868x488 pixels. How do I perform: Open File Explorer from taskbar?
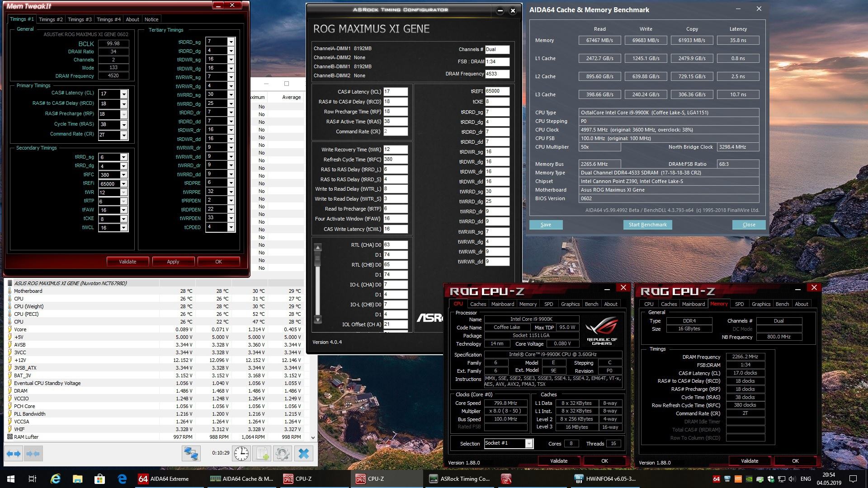tap(77, 479)
